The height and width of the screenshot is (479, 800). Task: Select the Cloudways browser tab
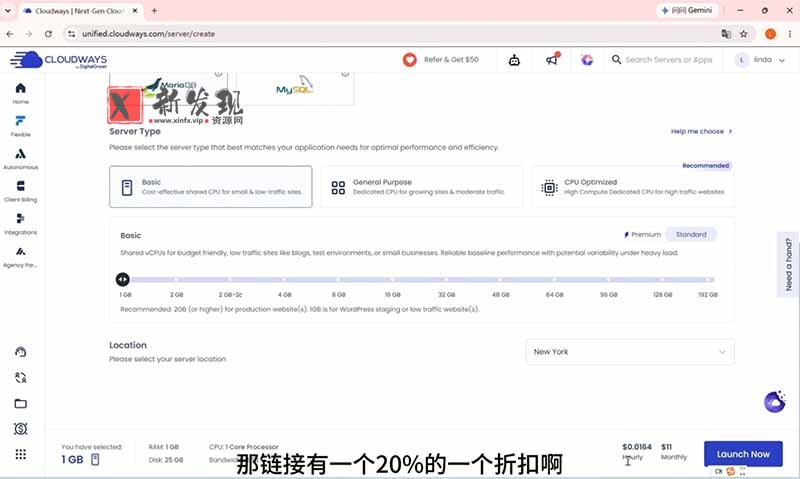click(79, 11)
